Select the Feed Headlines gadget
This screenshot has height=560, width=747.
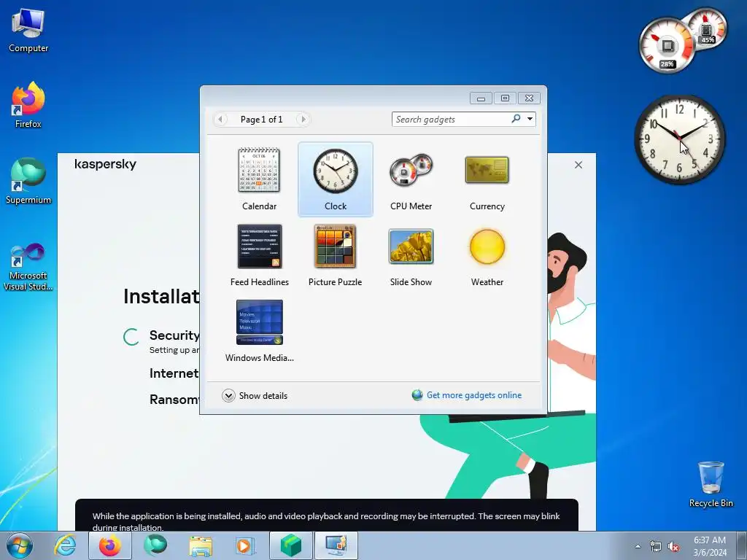pos(259,255)
